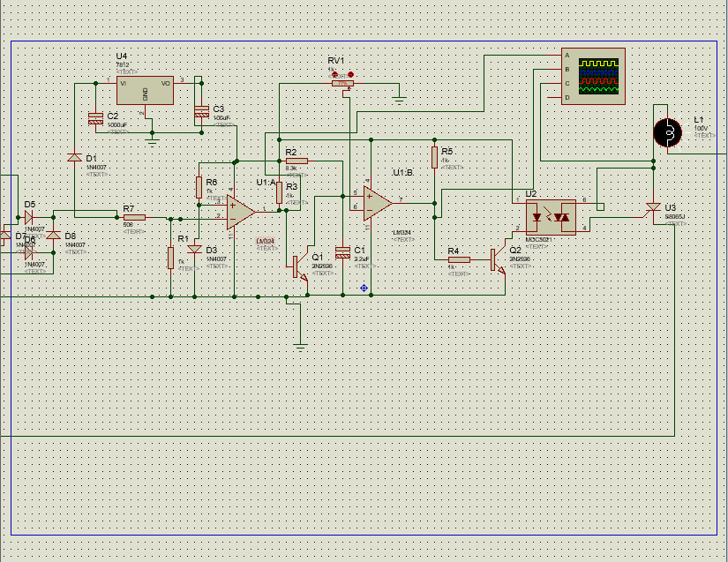Viewport: 728px width, 562px height.
Task: Select the U3 triac symbol
Action: tap(653, 207)
